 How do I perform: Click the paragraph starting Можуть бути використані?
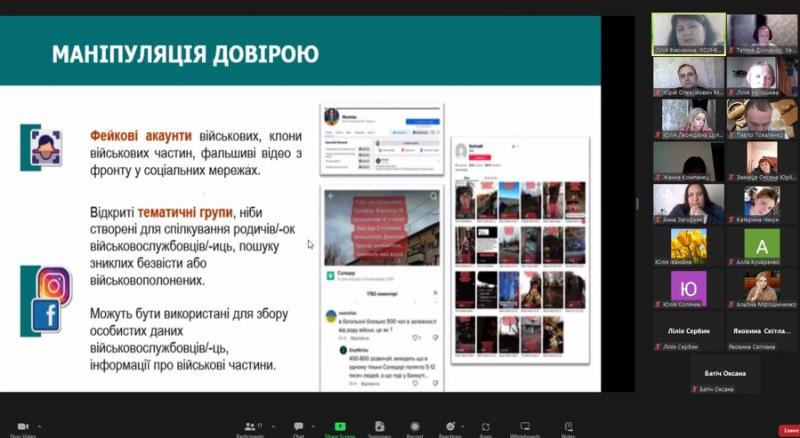(x=189, y=339)
